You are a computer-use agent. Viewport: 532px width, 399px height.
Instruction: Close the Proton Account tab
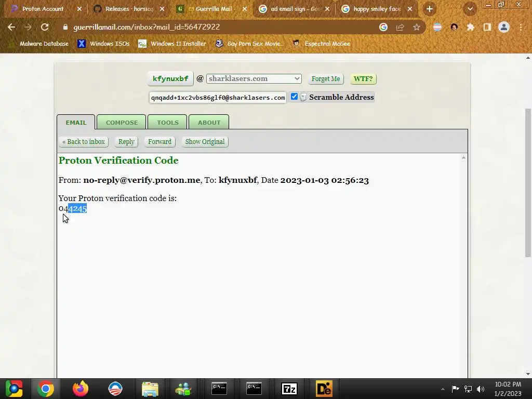coord(79,9)
